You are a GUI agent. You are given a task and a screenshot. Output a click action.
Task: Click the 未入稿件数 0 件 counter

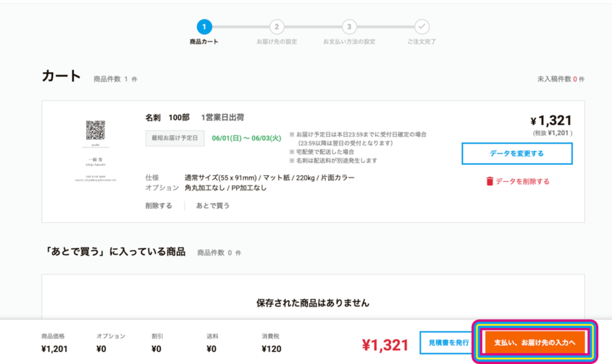561,79
